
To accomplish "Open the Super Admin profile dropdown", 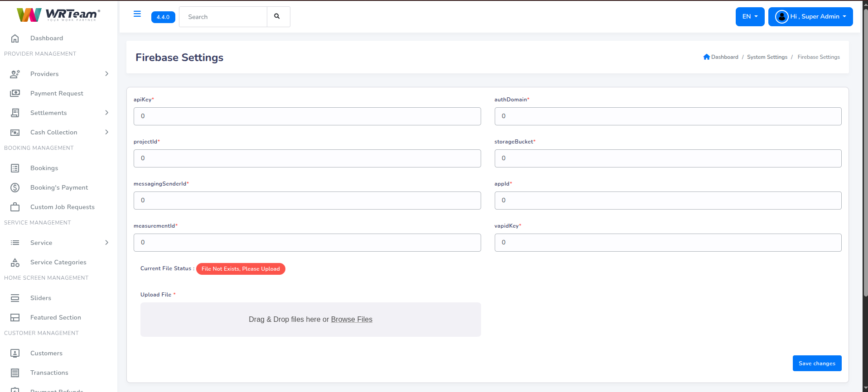I will (x=810, y=17).
